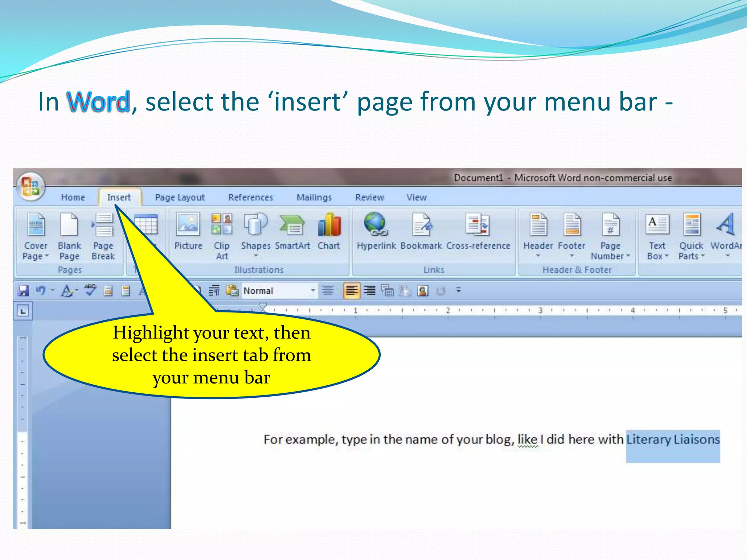Open the Text Box dropdown
747x560 pixels.
tap(667, 256)
